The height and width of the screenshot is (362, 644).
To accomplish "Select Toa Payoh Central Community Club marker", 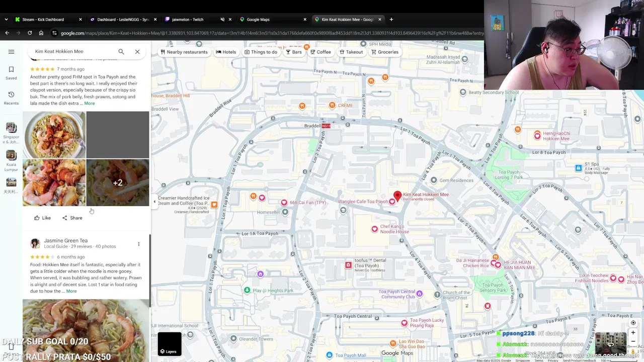I will pyautogui.click(x=419, y=294).
